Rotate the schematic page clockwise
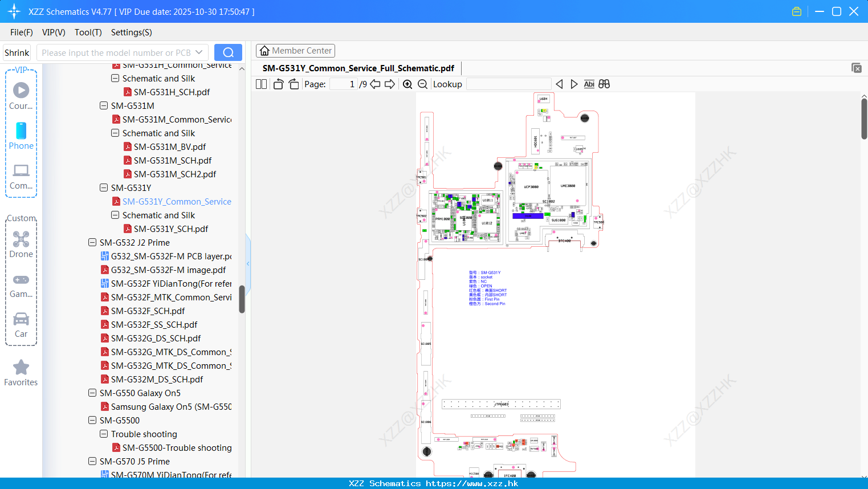The height and width of the screenshot is (489, 868). 293,84
